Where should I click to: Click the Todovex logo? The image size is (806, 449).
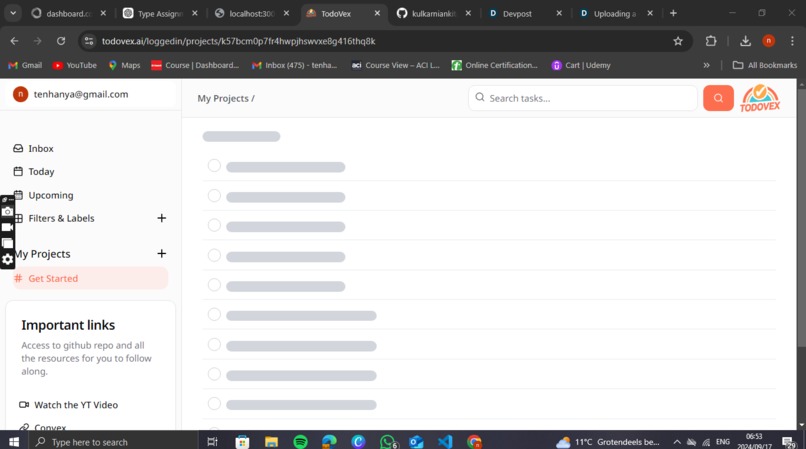click(760, 98)
